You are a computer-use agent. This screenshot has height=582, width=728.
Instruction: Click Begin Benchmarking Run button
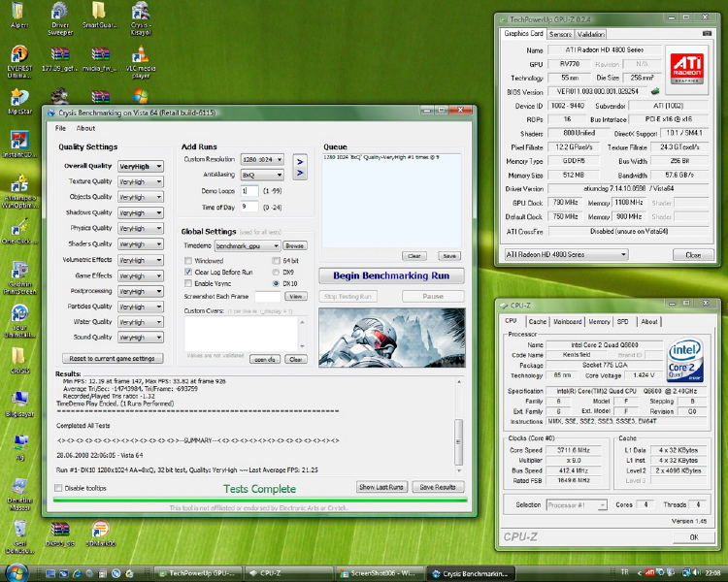pyautogui.click(x=391, y=275)
